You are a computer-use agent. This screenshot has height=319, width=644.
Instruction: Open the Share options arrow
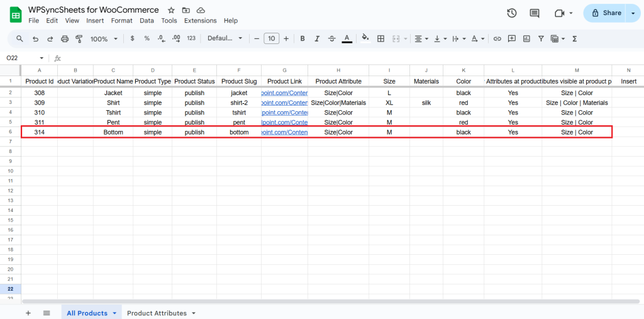tap(632, 13)
